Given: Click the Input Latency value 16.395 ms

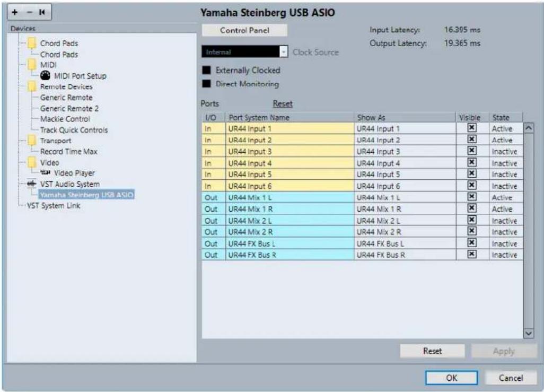Looking at the screenshot, I should (x=462, y=30).
